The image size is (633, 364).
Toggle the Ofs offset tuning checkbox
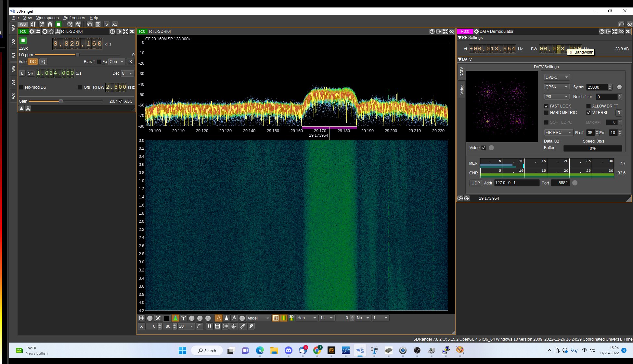click(80, 87)
